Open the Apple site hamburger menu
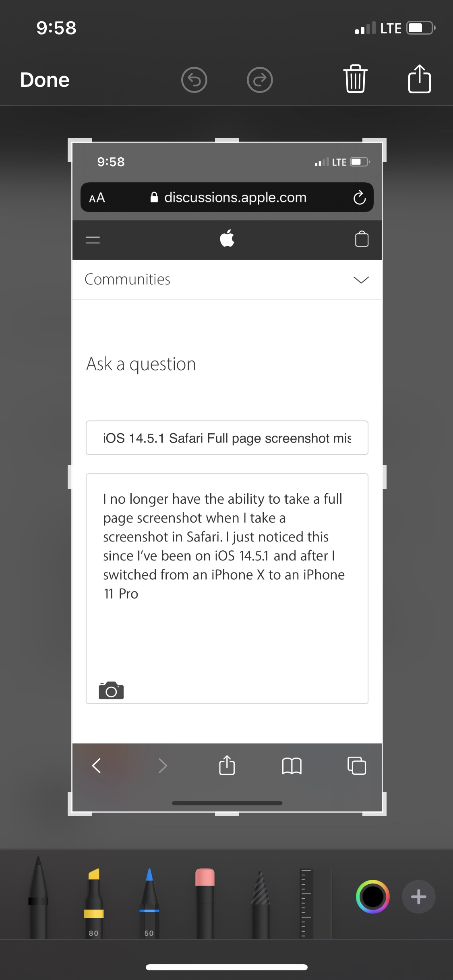453x980 pixels. pyautogui.click(x=93, y=240)
